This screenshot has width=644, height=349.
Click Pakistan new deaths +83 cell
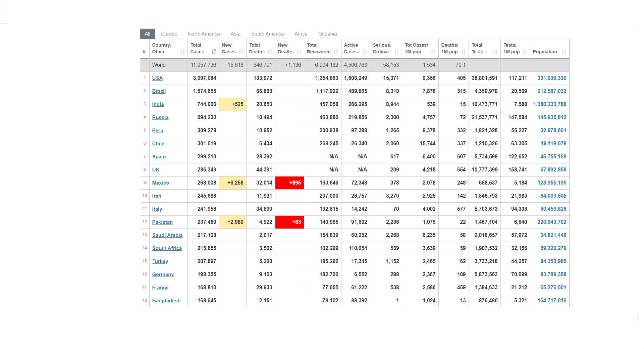[289, 222]
